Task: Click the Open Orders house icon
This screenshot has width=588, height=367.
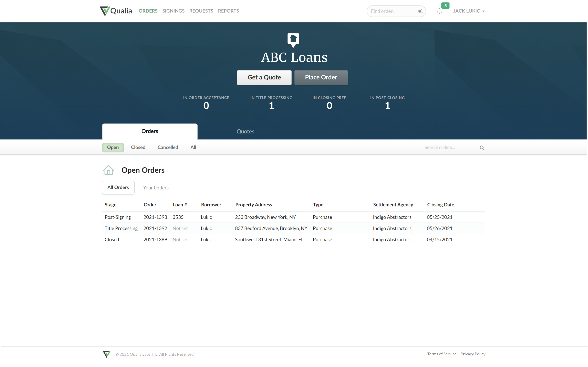Action: (108, 170)
